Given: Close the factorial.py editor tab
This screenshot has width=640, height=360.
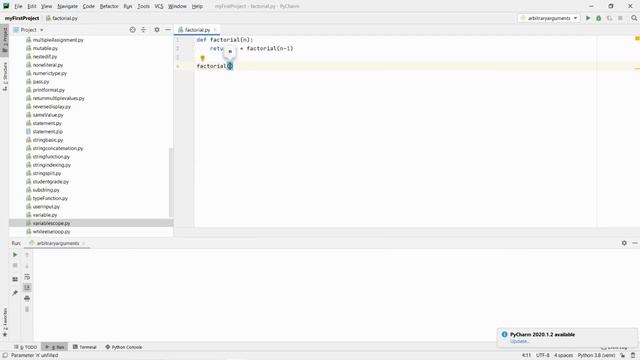Looking at the screenshot, I should [x=215, y=30].
